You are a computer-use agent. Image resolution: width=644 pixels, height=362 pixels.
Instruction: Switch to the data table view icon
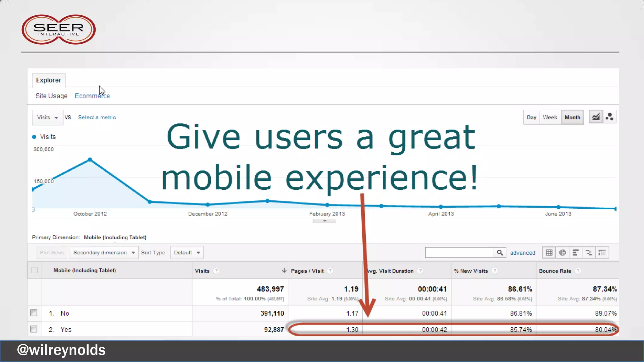(549, 253)
